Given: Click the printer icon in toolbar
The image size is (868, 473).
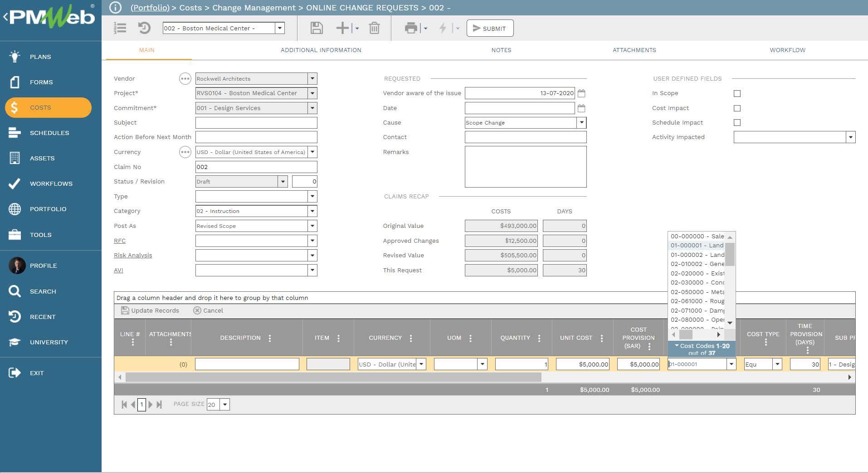Looking at the screenshot, I should 411,28.
